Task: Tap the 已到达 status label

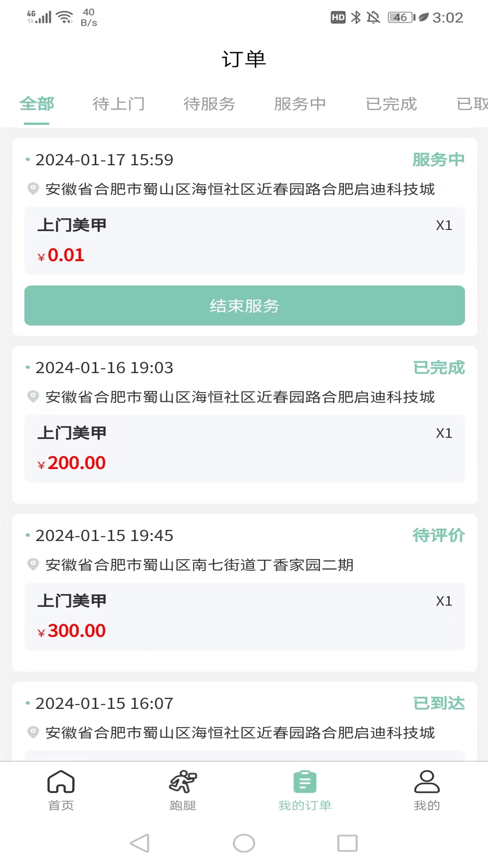Action: 439,703
